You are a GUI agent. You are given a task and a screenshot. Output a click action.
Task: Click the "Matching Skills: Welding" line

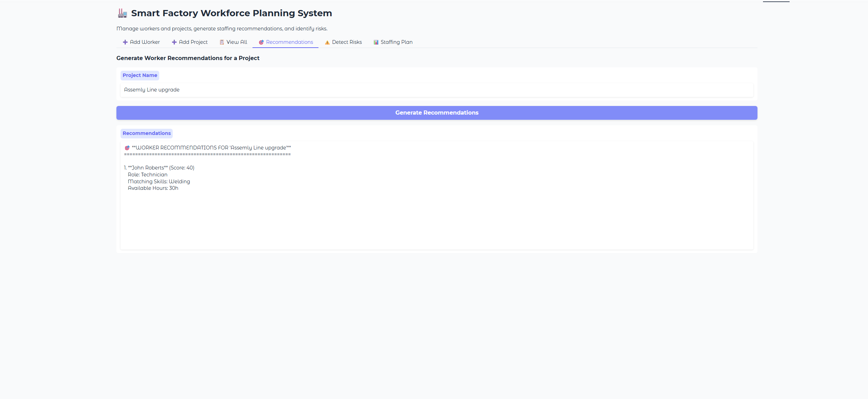click(159, 182)
